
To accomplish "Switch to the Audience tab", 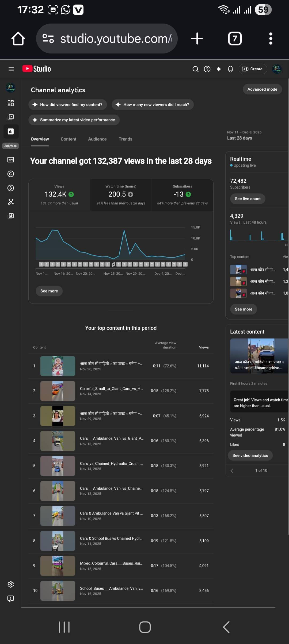I will (97, 139).
